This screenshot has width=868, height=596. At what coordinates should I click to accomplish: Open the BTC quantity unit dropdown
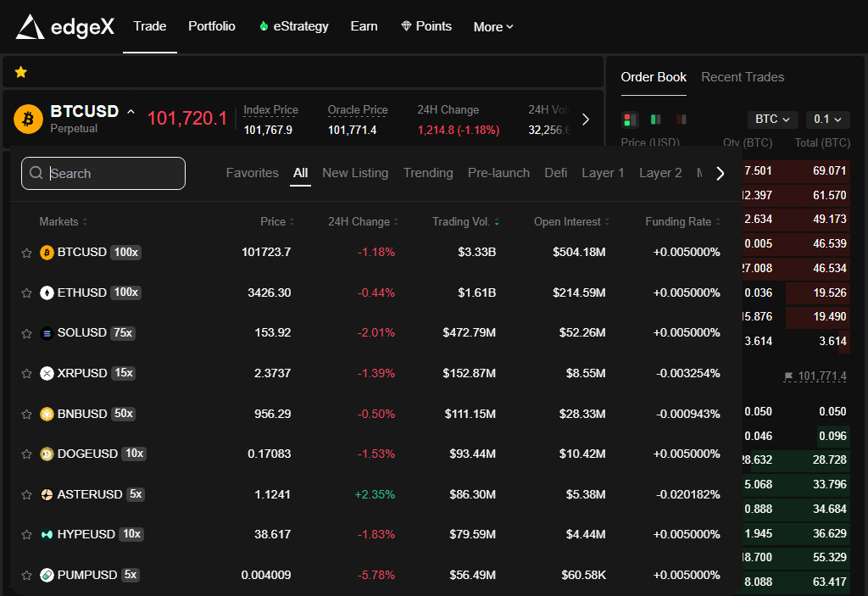coord(772,120)
